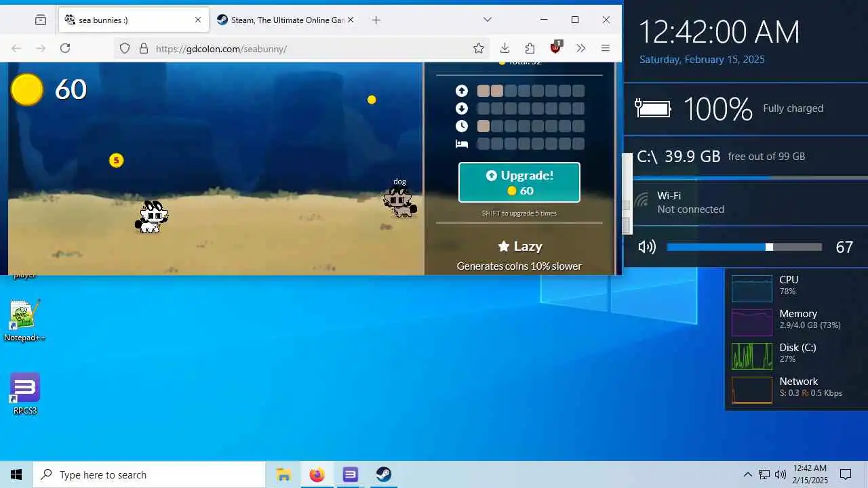Switch to the Steam tab
The width and height of the screenshot is (868, 488).
286,20
